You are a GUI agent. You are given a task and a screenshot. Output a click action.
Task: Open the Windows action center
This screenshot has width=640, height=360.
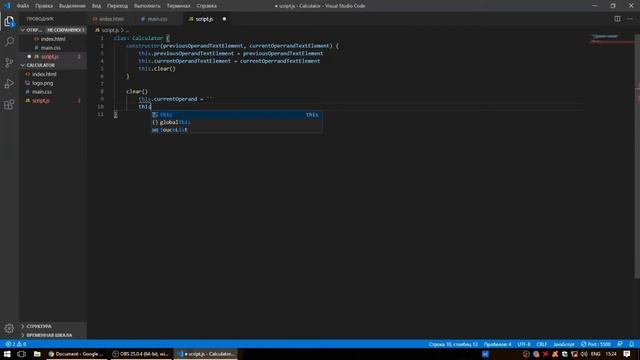coord(627,354)
